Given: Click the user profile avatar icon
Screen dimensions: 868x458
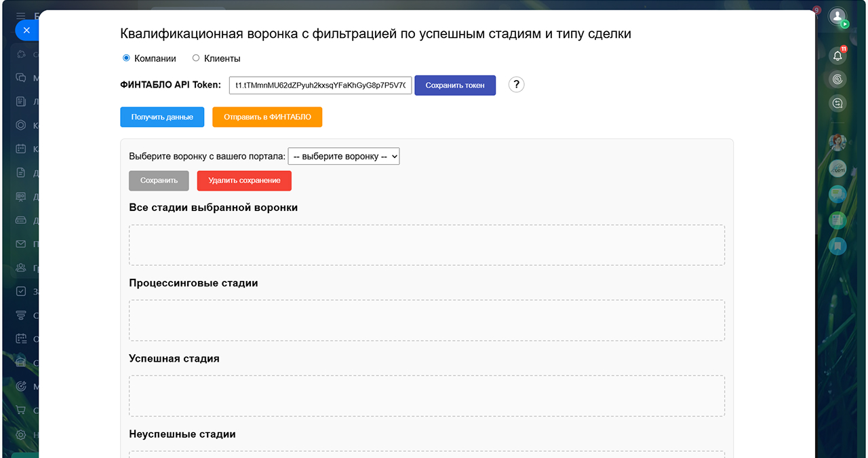Looking at the screenshot, I should click(837, 16).
